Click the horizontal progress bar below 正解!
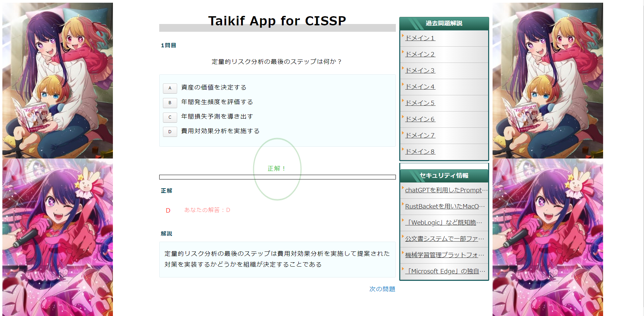The width and height of the screenshot is (644, 316). pyautogui.click(x=277, y=177)
